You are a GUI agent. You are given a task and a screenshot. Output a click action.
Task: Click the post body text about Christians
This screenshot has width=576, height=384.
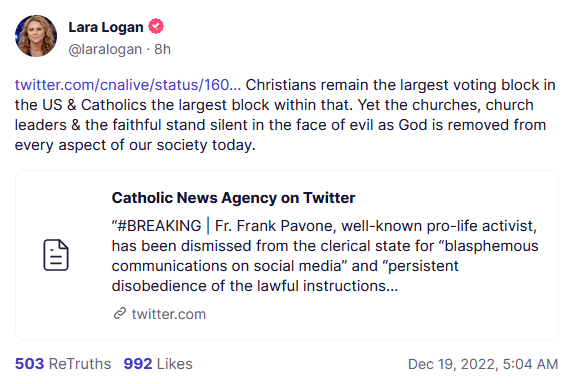tap(285, 115)
